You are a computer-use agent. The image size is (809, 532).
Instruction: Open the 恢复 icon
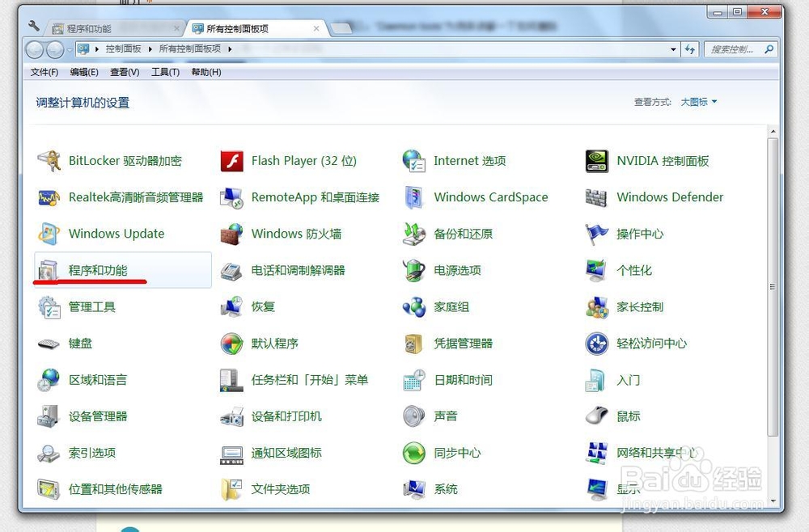point(231,307)
